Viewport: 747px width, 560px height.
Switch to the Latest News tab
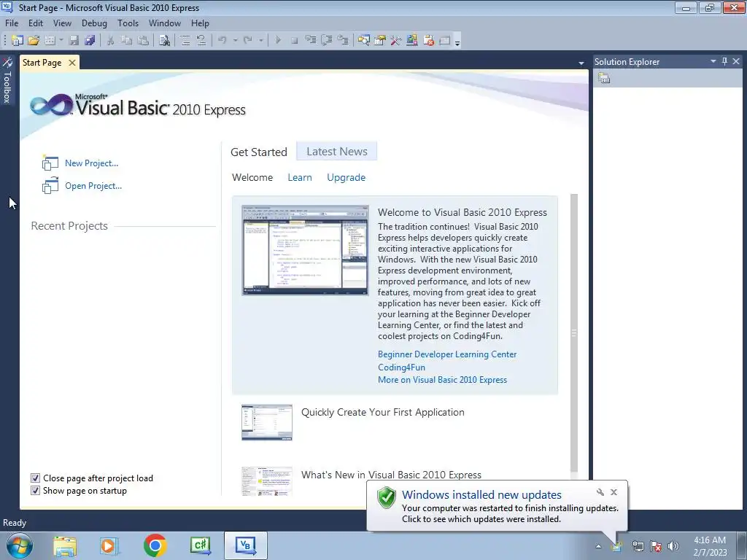[337, 152]
